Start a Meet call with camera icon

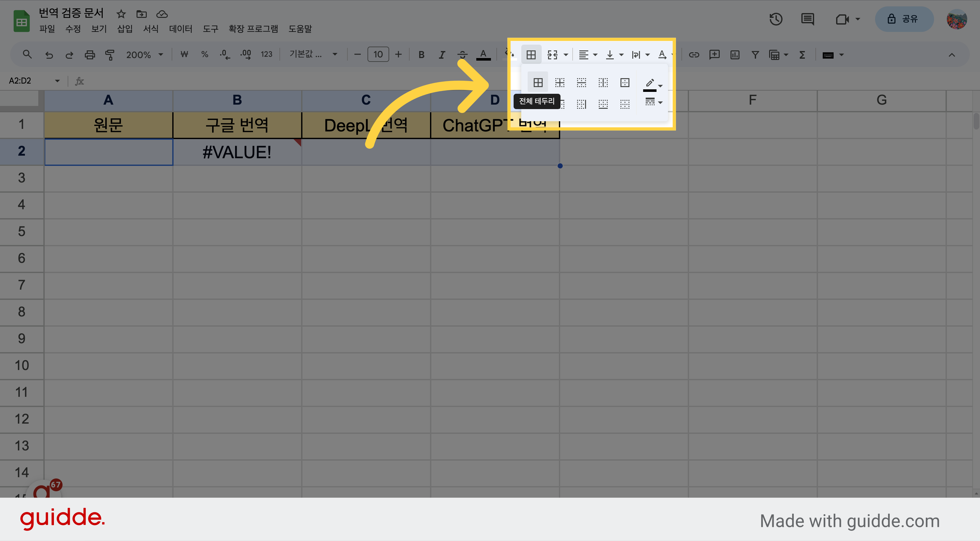coord(843,19)
